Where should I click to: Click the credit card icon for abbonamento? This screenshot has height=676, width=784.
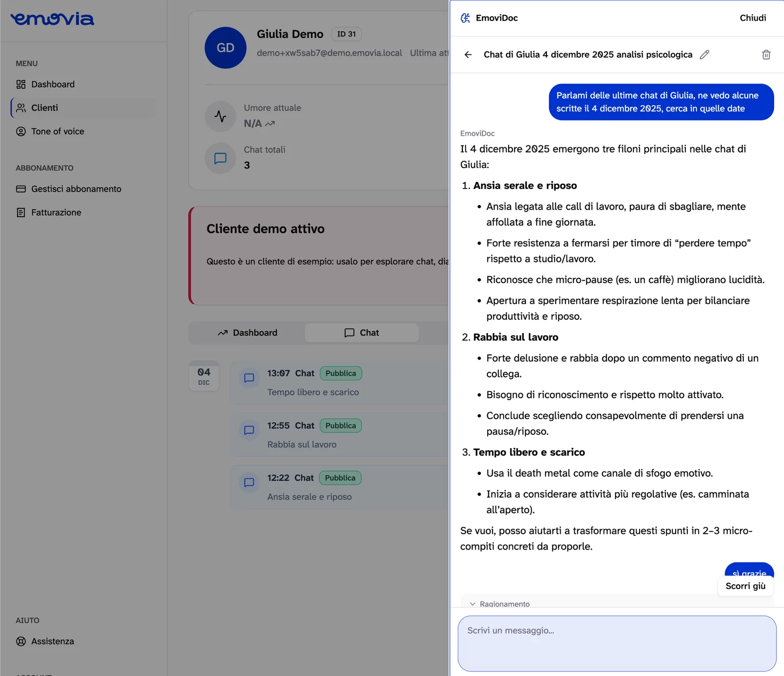pyautogui.click(x=21, y=189)
